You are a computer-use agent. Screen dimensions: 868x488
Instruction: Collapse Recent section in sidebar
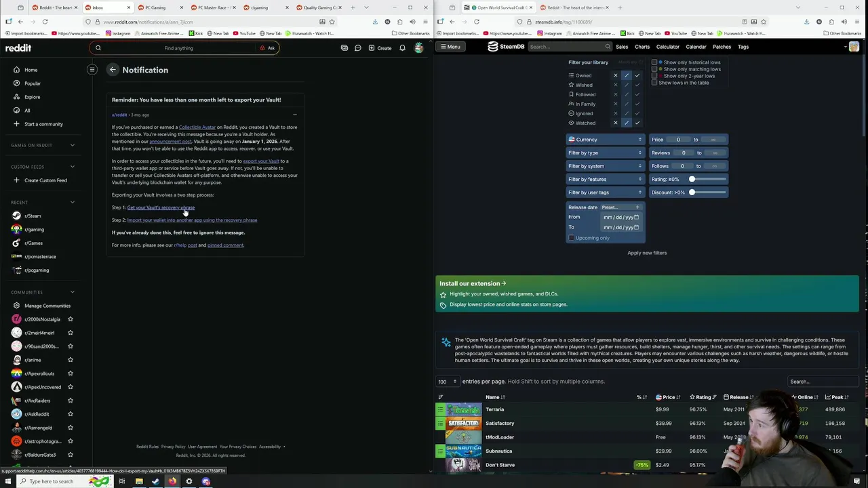click(x=73, y=202)
